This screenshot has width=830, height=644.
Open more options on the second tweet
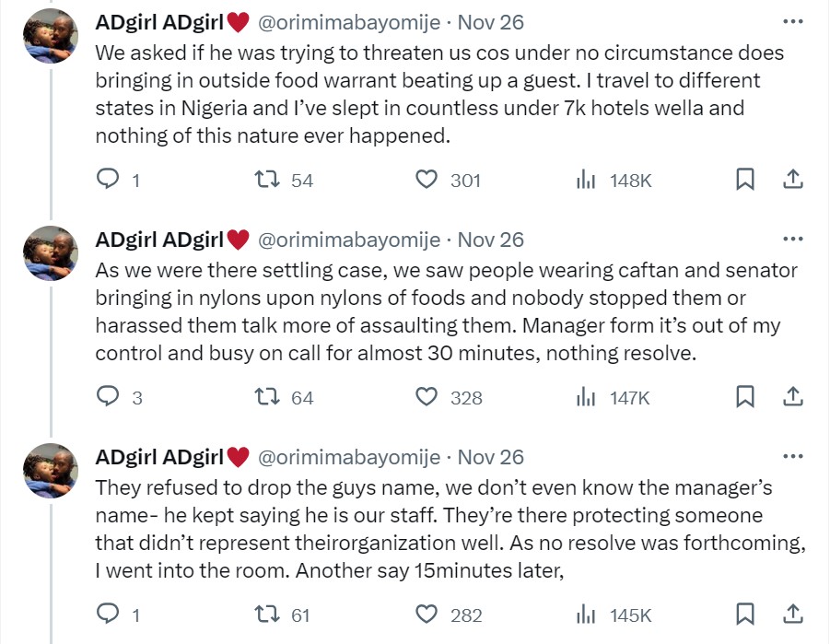(792, 240)
